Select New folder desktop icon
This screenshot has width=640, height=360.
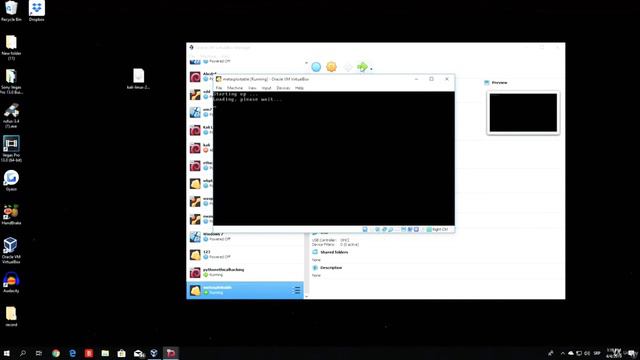tap(11, 48)
